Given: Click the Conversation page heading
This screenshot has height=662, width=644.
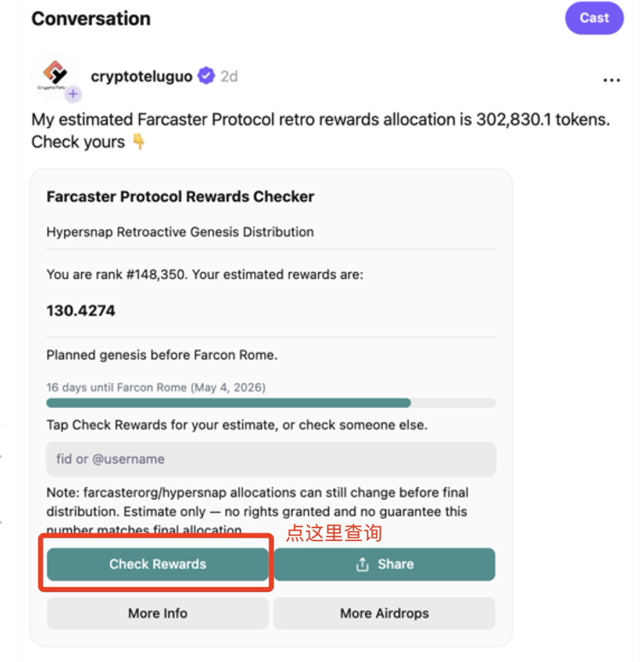Looking at the screenshot, I should pos(91,19).
